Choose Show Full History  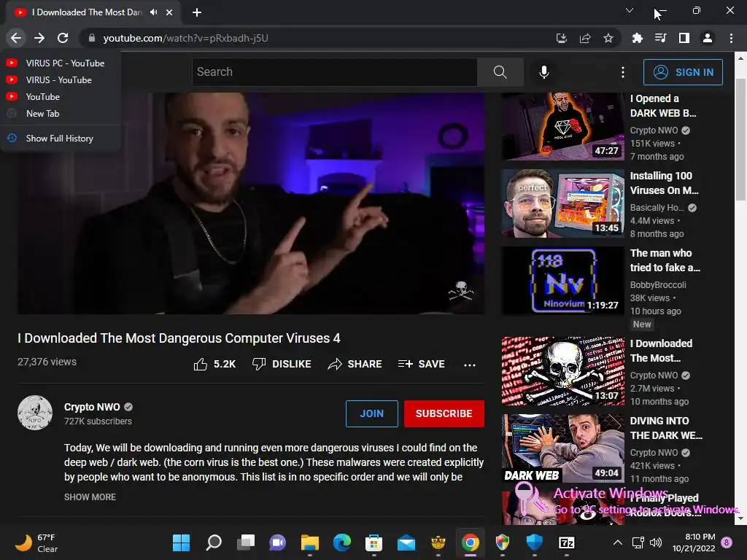61,138
